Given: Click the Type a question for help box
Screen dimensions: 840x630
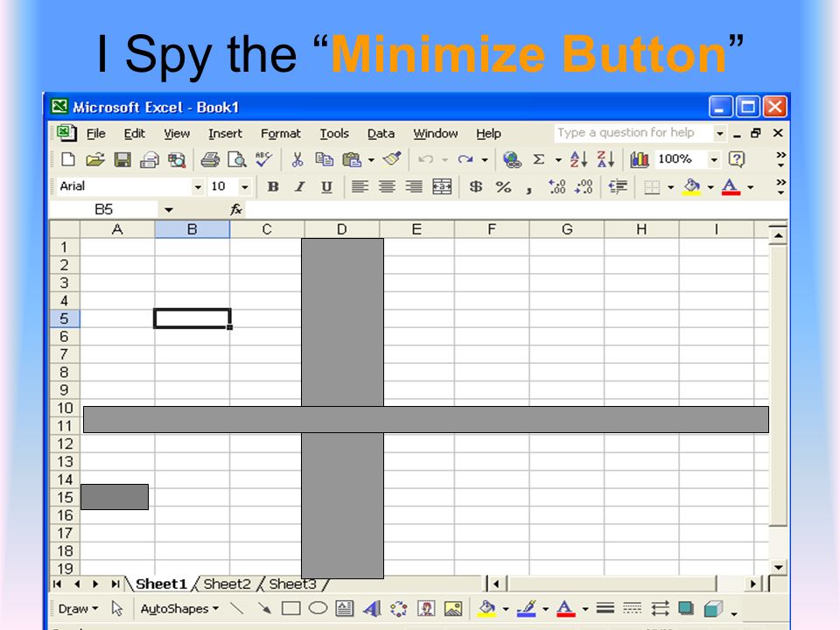Looking at the screenshot, I should tap(633, 133).
